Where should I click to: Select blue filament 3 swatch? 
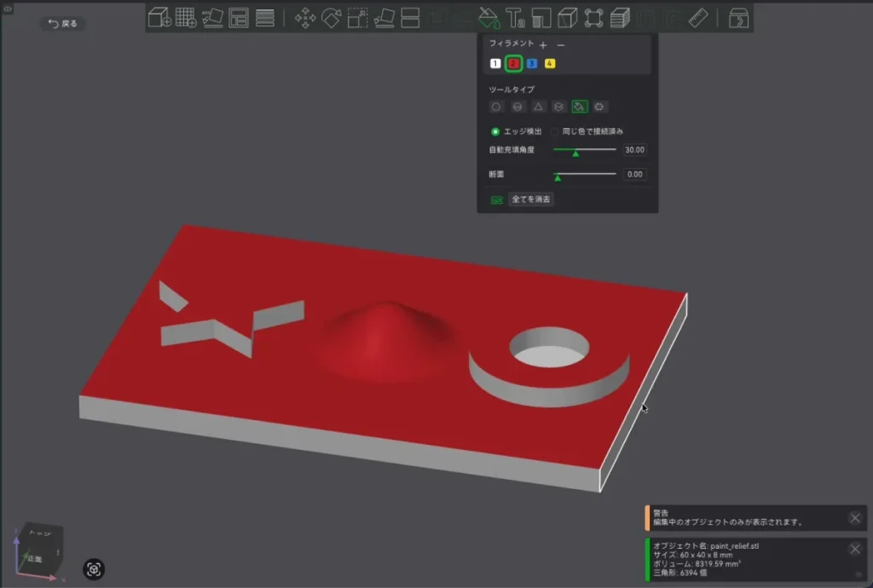tap(532, 63)
